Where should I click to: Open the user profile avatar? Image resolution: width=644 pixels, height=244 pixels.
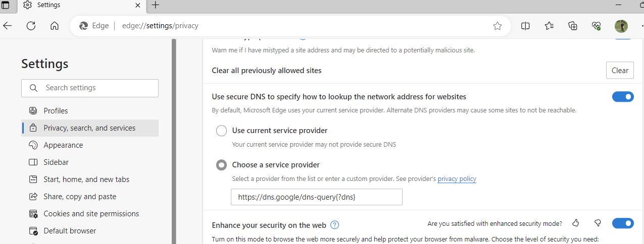click(x=621, y=26)
